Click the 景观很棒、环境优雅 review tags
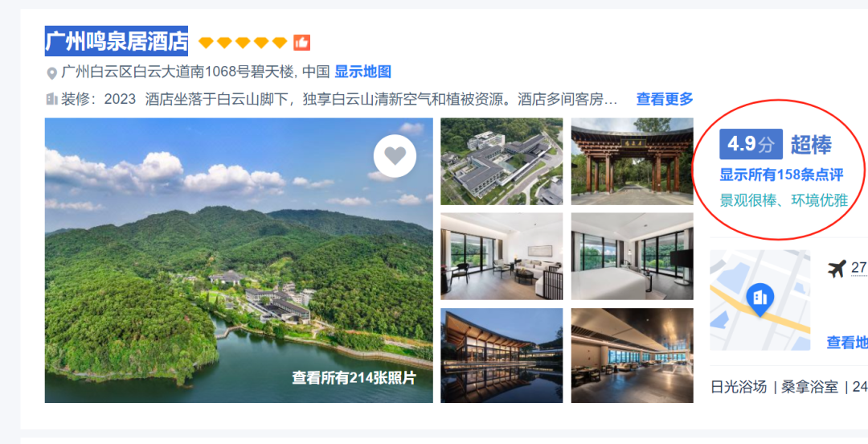Image resolution: width=868 pixels, height=444 pixels. coord(784,200)
